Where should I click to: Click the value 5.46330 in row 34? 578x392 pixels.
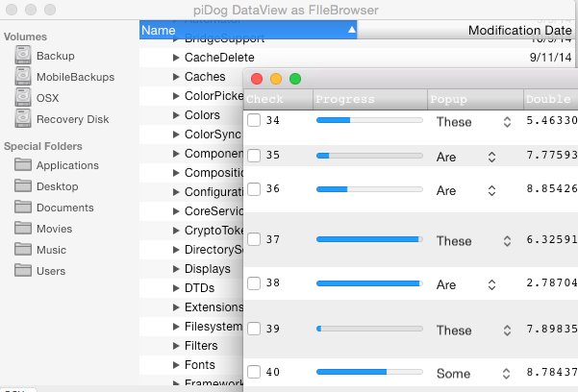coord(552,120)
